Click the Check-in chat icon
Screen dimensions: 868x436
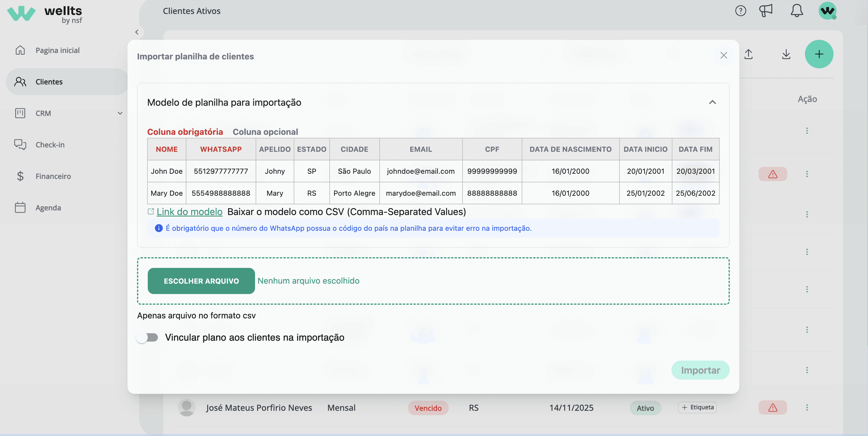tap(20, 145)
